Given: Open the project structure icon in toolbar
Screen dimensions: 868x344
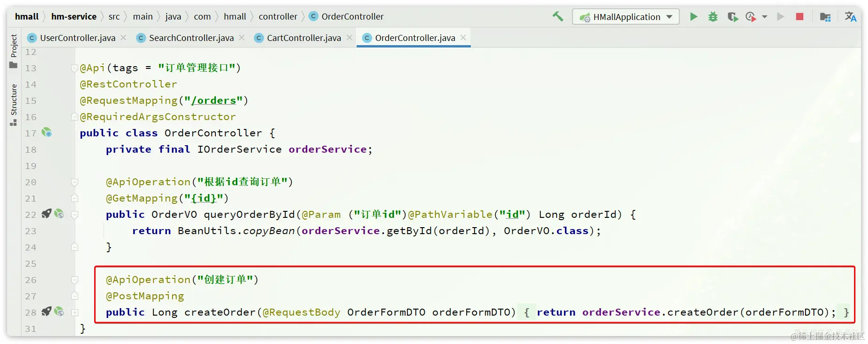Looking at the screenshot, I should [x=825, y=17].
